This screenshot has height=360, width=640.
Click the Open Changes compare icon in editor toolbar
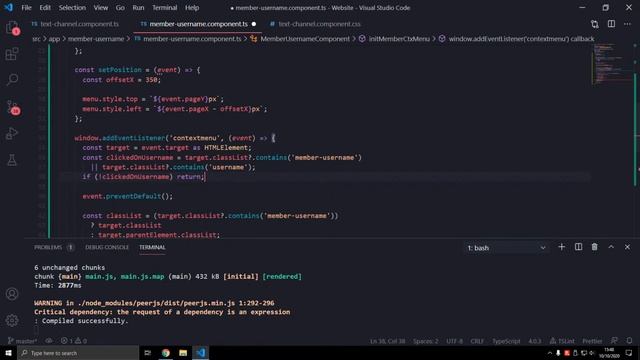tap(595, 24)
